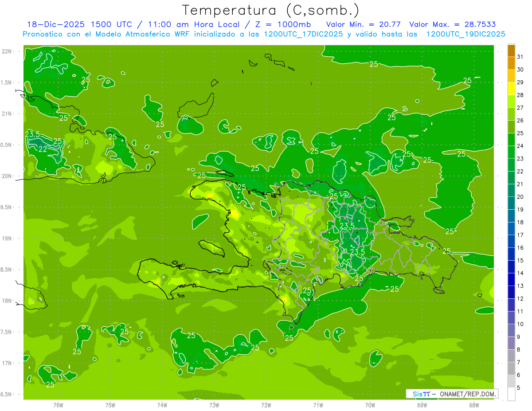Click the dark orange swatch above legend value 31
Screen dimensions: 532x411
511,51
